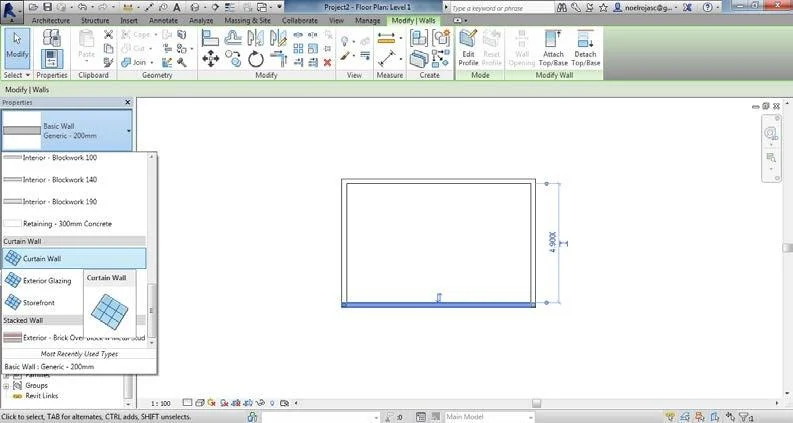Open the wall Type Selector dropdown

[67, 131]
